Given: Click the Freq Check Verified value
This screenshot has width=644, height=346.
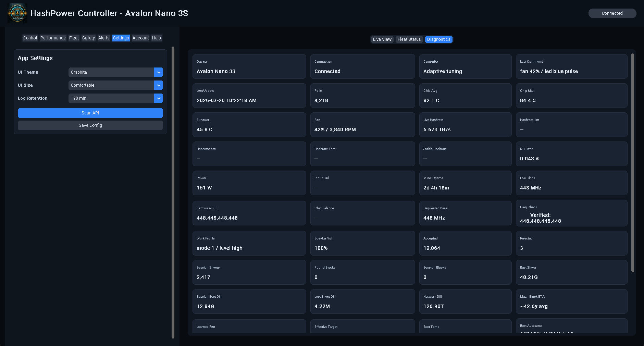Looking at the screenshot, I should [541, 218].
